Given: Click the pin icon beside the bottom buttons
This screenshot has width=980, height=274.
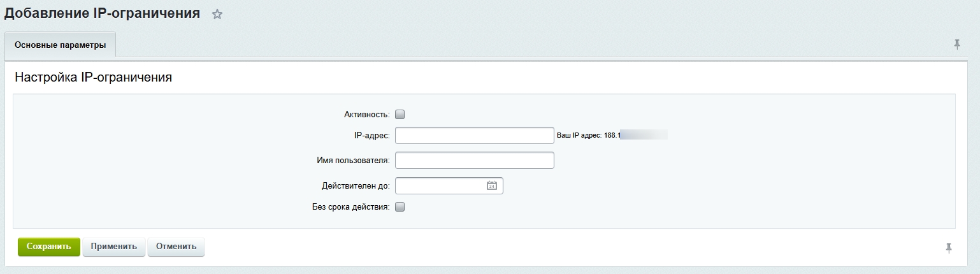Looking at the screenshot, I should 948,248.
